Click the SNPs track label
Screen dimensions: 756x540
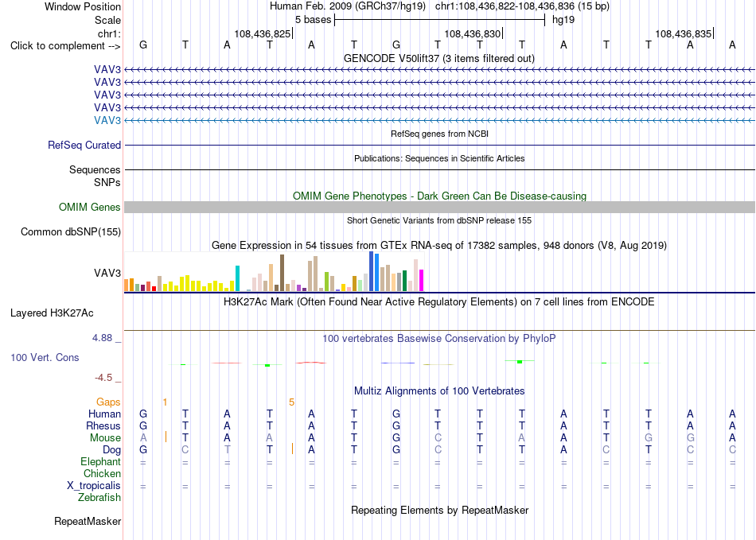tap(107, 183)
